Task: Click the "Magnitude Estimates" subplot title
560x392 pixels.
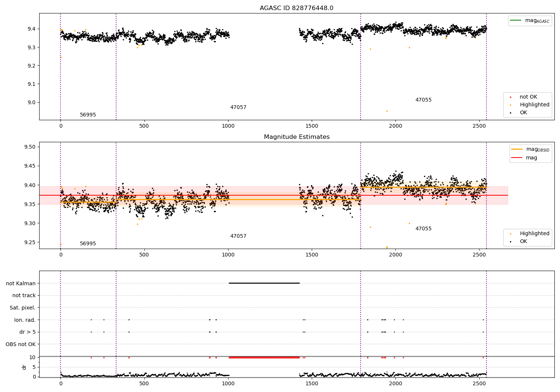Action: pyautogui.click(x=296, y=137)
